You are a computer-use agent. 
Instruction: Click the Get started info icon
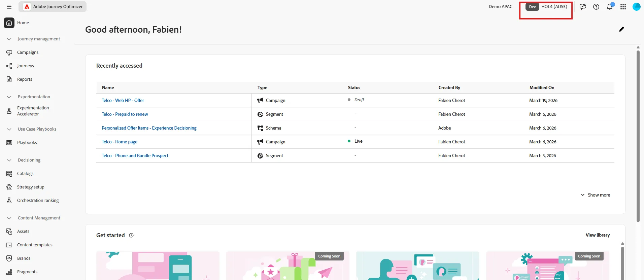(131, 235)
